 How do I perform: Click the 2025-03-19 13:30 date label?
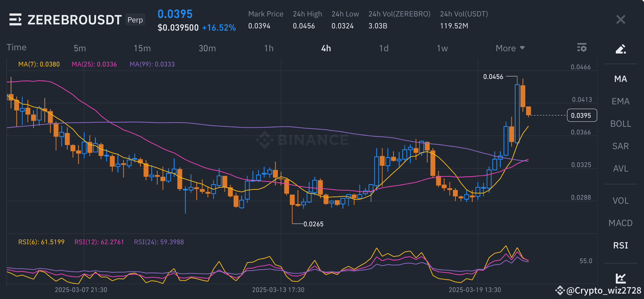click(475, 290)
